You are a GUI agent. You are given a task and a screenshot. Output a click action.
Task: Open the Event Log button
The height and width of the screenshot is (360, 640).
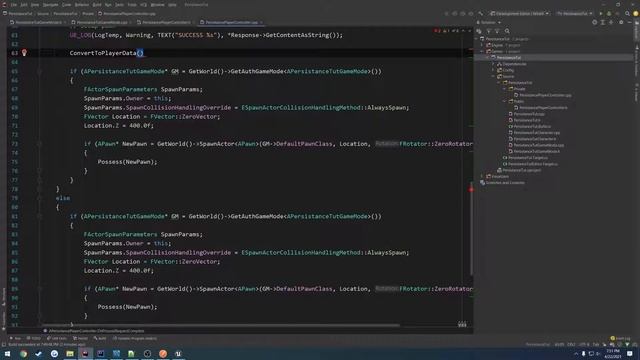tap(620, 338)
